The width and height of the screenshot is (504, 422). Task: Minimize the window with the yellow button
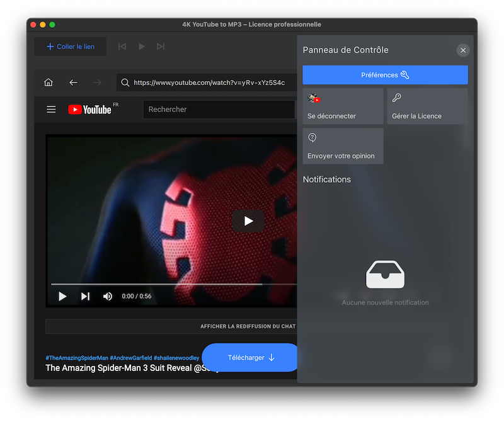click(x=43, y=25)
